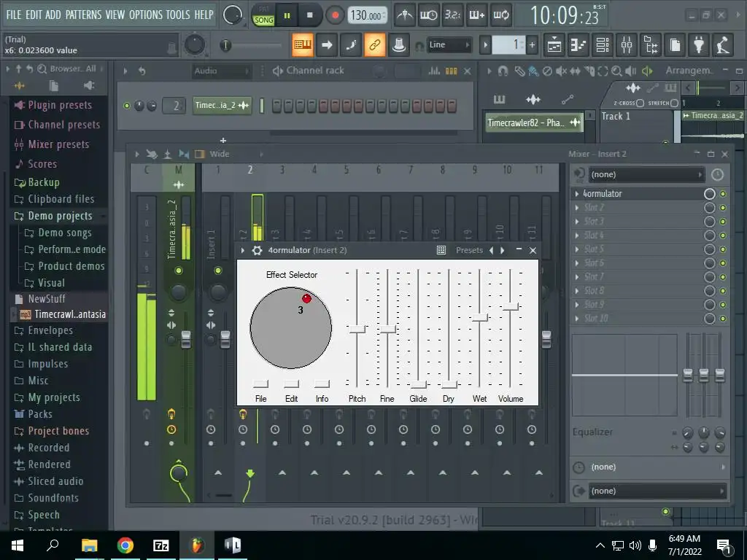Image resolution: width=747 pixels, height=560 pixels.
Task: Click the Effect Selector dial
Action: pyautogui.click(x=290, y=327)
